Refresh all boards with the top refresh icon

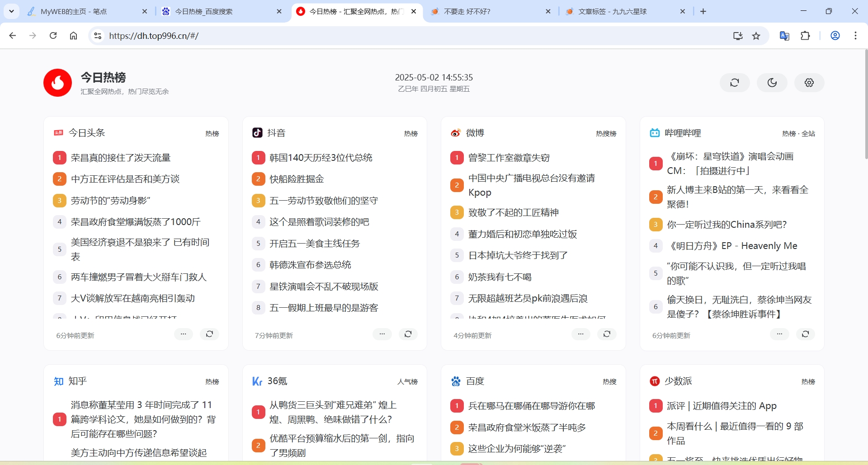pyautogui.click(x=734, y=83)
